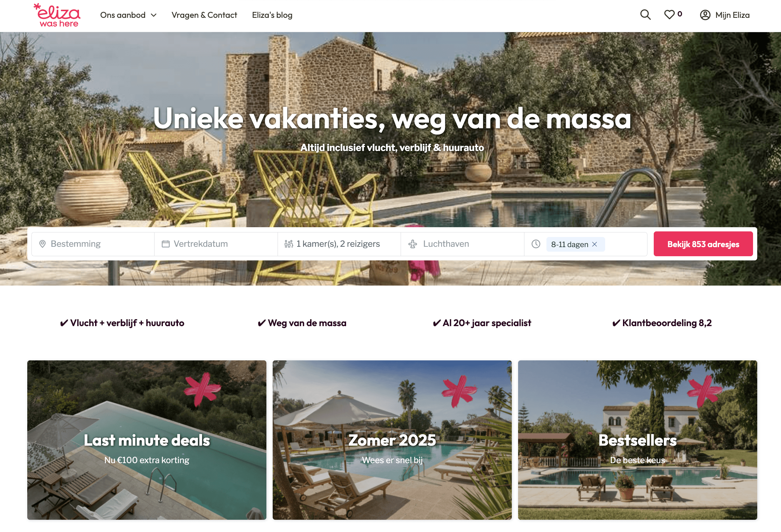Open the Last minute deals tile

click(147, 440)
